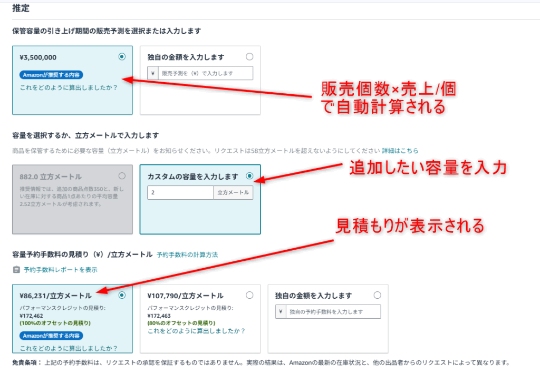
Task: Click the report icon beside 予約手数料レポートを表示
Action: pos(16,270)
